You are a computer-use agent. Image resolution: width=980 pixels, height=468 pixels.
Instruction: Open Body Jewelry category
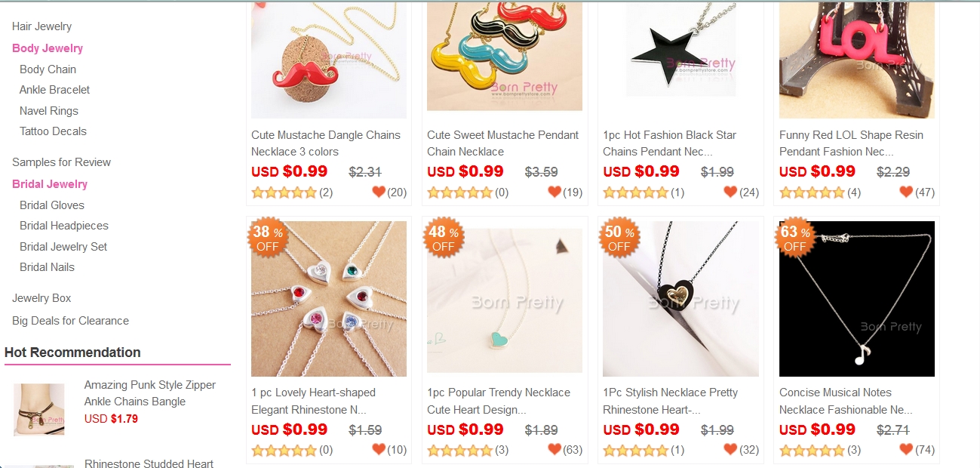pyautogui.click(x=48, y=48)
